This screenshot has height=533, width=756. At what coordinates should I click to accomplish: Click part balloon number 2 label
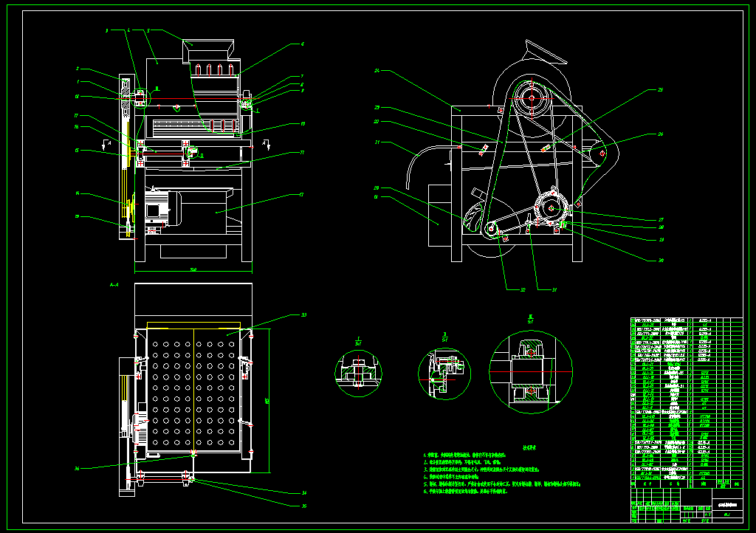click(77, 69)
